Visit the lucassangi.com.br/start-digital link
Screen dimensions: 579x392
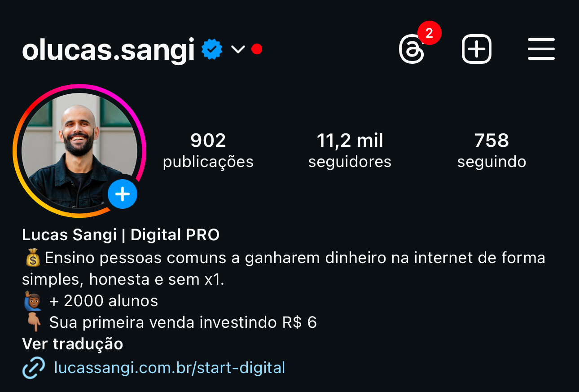[x=170, y=368]
